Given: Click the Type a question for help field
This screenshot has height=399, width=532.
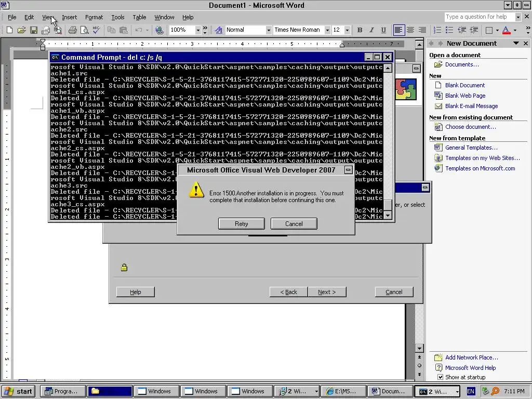Looking at the screenshot, I should click(479, 17).
